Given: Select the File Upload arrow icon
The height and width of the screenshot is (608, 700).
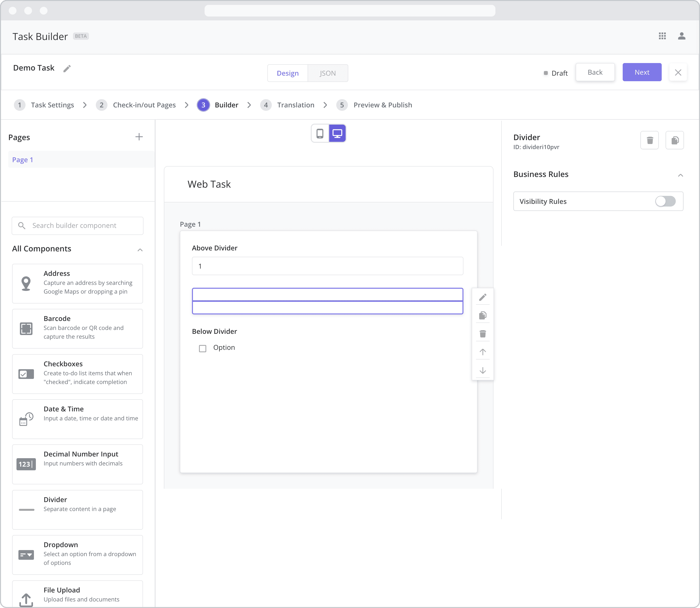Looking at the screenshot, I should pyautogui.click(x=26, y=600).
